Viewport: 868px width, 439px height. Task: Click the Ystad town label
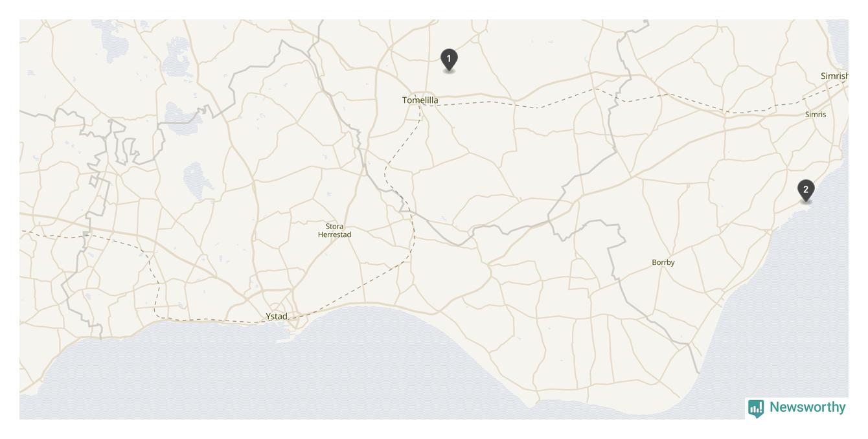tap(277, 316)
